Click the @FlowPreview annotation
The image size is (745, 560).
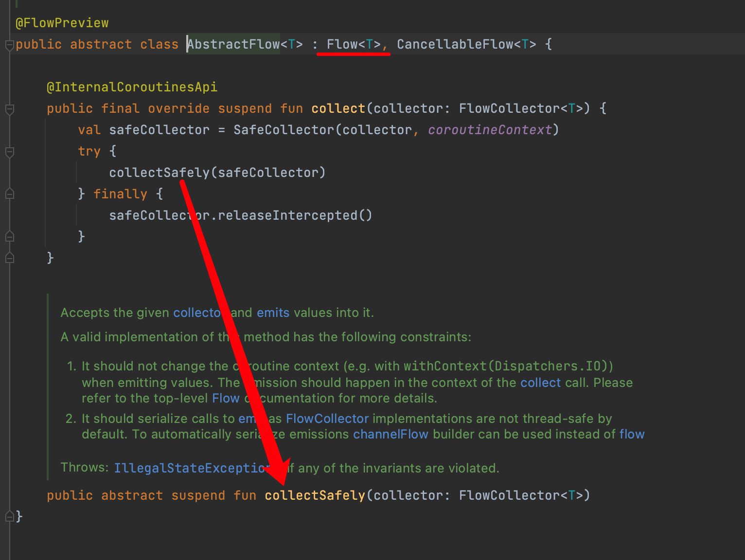click(x=62, y=23)
